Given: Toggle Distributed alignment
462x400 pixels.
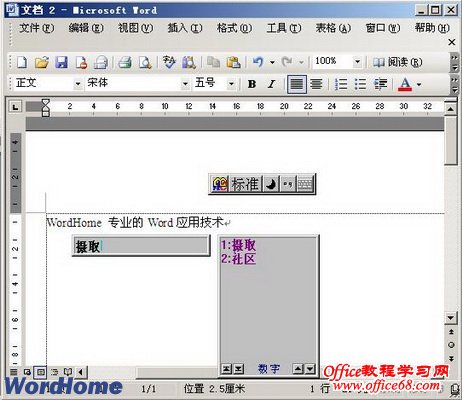Looking at the screenshot, I should 316,84.
